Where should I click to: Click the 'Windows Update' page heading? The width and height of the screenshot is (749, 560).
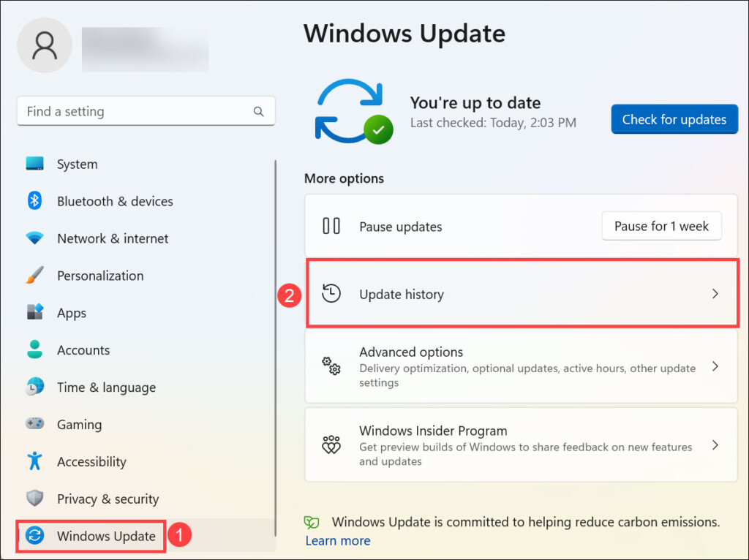coord(404,34)
